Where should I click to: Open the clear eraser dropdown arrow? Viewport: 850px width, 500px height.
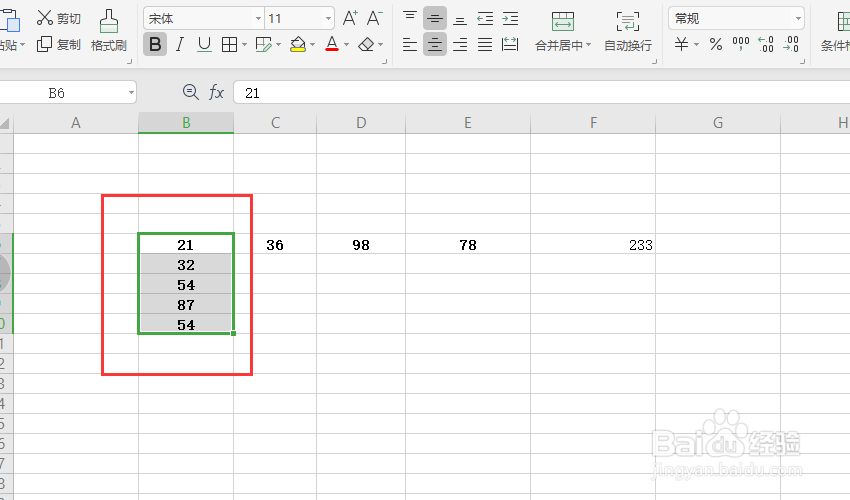click(381, 45)
